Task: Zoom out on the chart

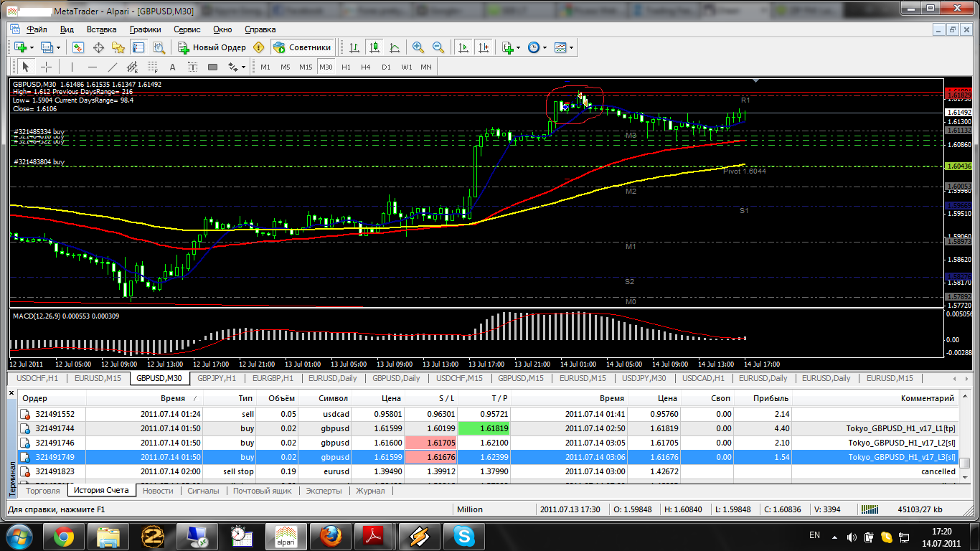Action: coord(438,47)
